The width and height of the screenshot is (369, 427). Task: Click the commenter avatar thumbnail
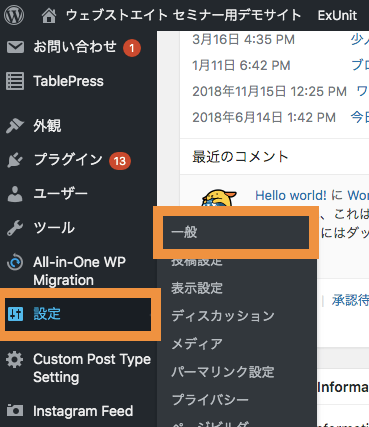click(219, 198)
